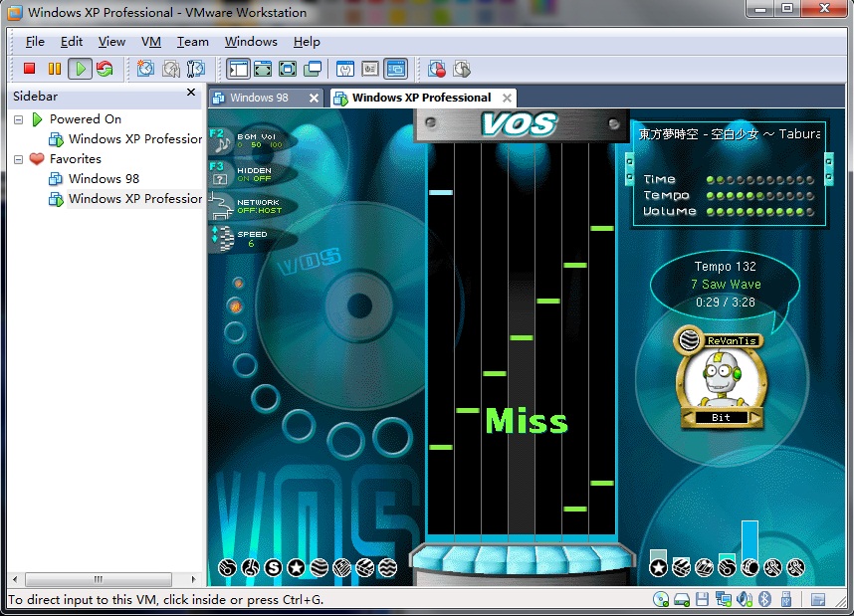This screenshot has width=854, height=616.
Task: Replay recording with clock arrow icon
Action: [461, 69]
